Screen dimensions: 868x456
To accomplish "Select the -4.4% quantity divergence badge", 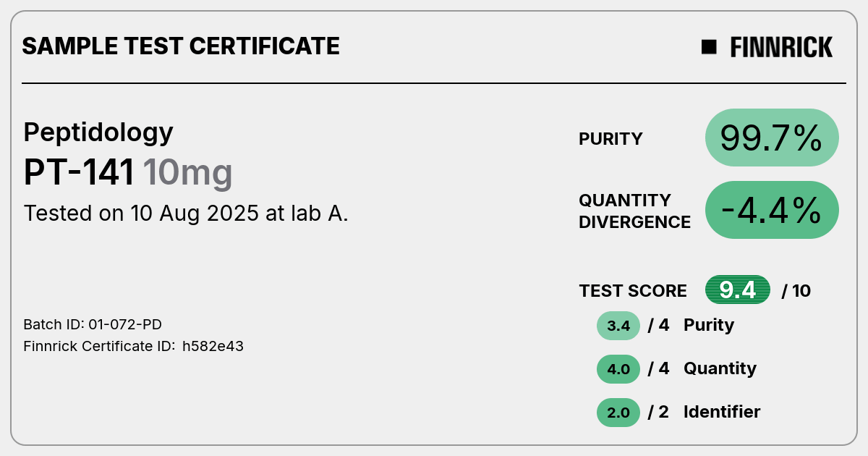I will coord(772,210).
